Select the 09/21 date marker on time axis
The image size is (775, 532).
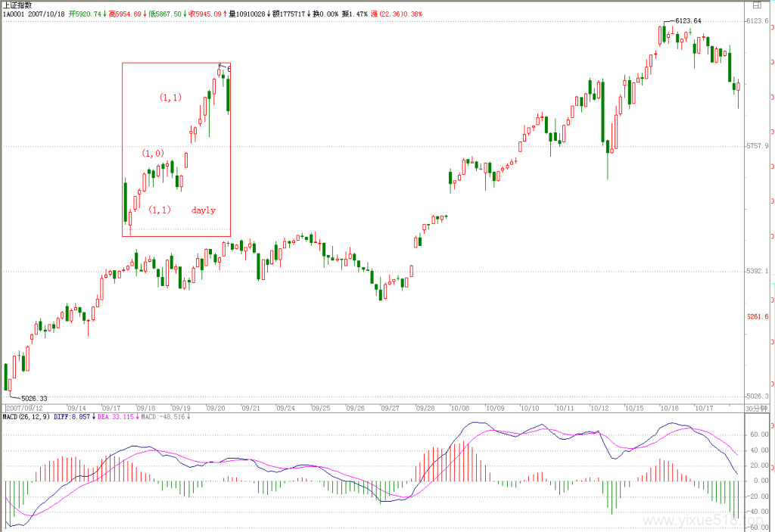pos(251,409)
